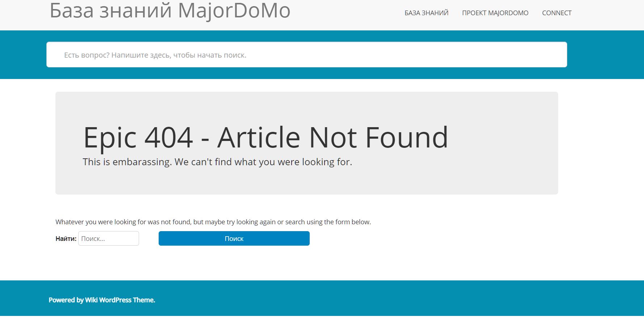Open the ПРОЕКТ MAJORDOMO menu item

point(495,13)
